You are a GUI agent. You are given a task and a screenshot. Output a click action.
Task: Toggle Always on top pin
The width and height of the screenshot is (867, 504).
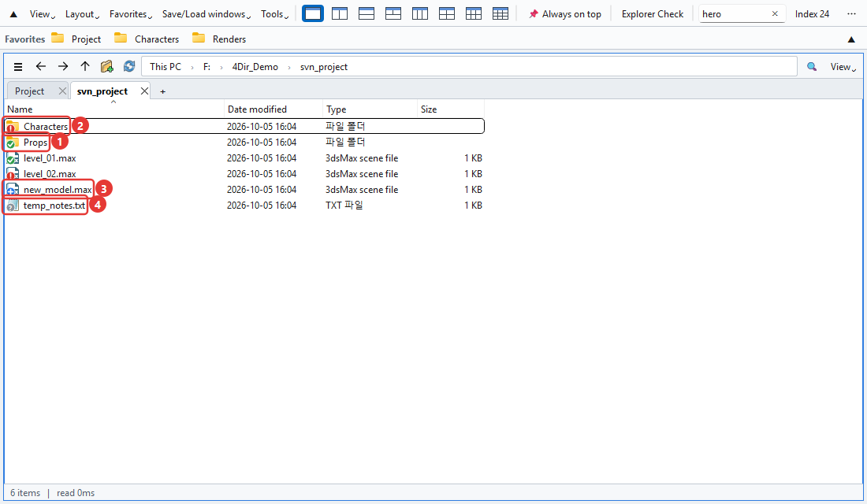coord(564,14)
